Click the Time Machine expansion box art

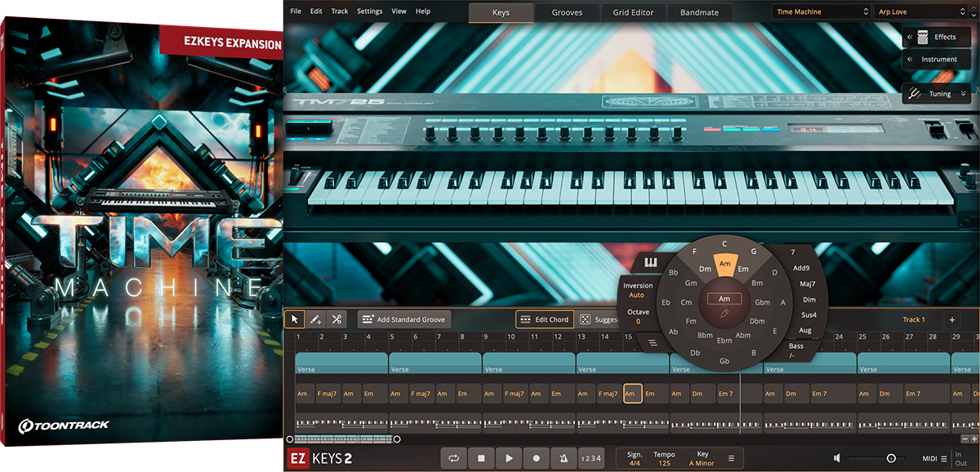(x=141, y=232)
